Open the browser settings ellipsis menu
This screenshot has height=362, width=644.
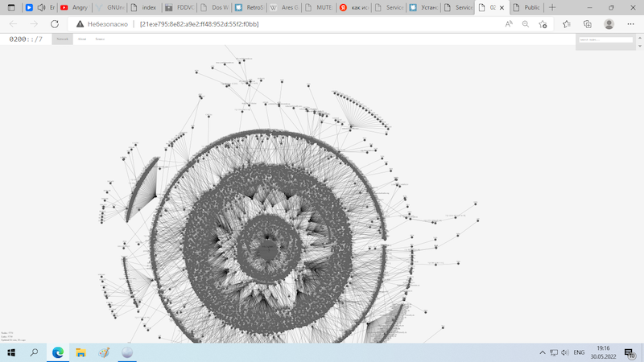pyautogui.click(x=630, y=24)
